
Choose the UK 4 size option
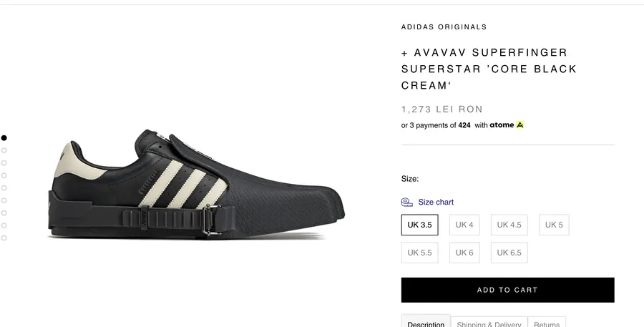click(x=464, y=225)
